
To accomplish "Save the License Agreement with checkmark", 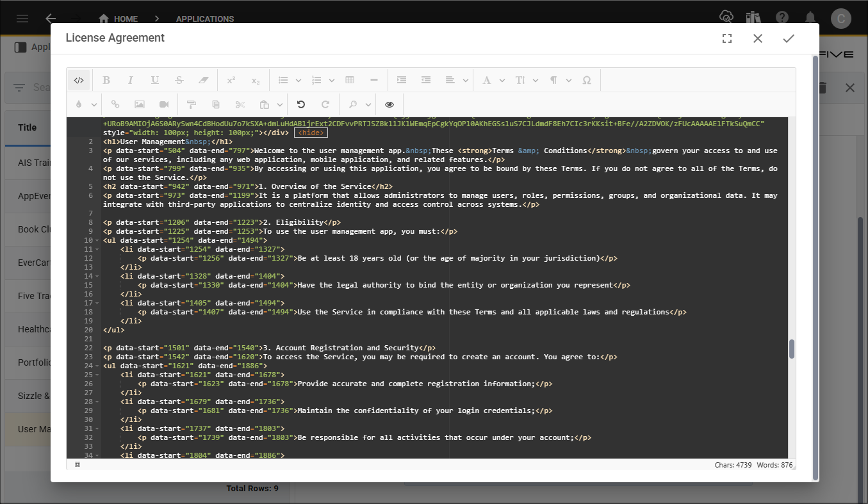I will pyautogui.click(x=788, y=38).
